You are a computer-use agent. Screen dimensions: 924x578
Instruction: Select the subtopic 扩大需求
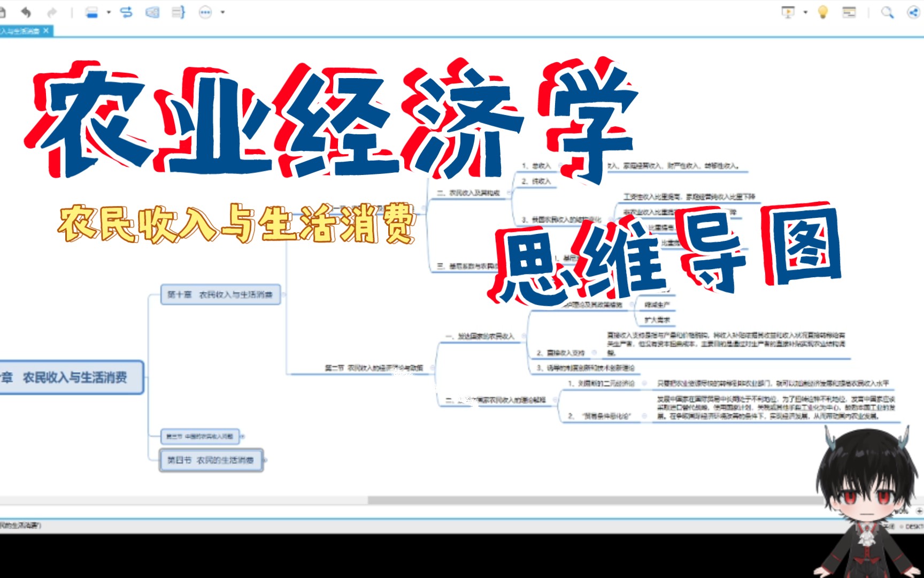(657, 320)
